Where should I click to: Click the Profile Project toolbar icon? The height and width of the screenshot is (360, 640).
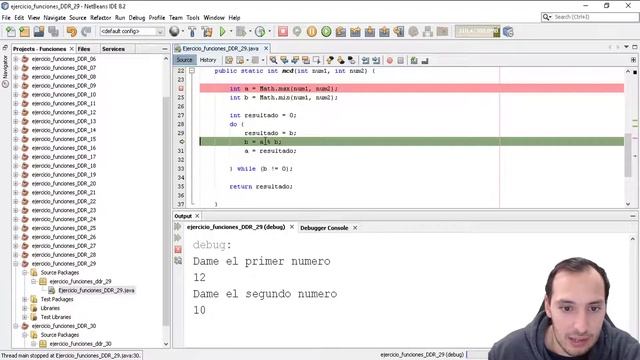tap(260, 31)
